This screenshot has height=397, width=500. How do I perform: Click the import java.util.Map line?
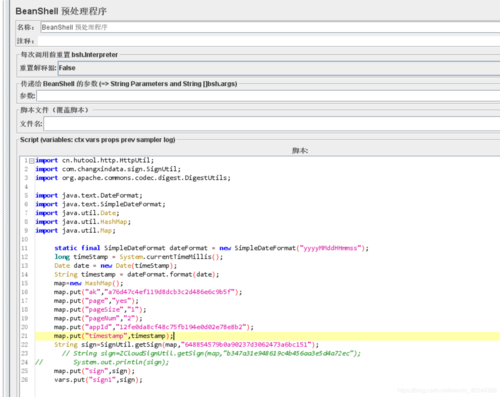(x=75, y=230)
